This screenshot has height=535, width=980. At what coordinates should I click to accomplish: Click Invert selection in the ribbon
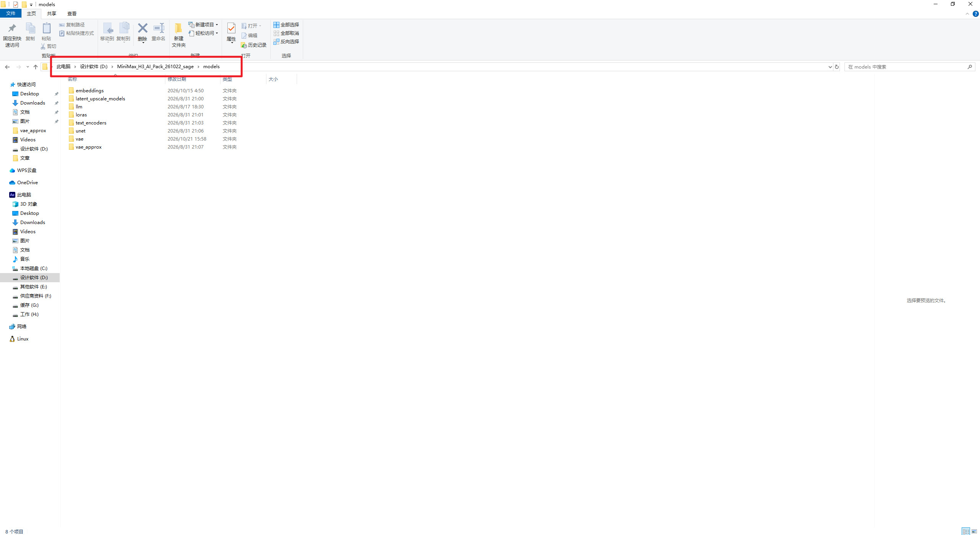[286, 41]
